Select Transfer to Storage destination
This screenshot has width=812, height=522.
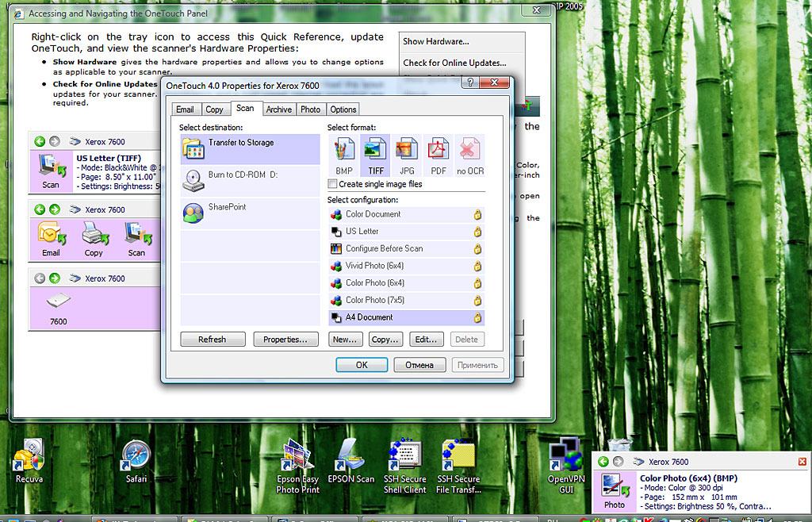click(x=250, y=149)
